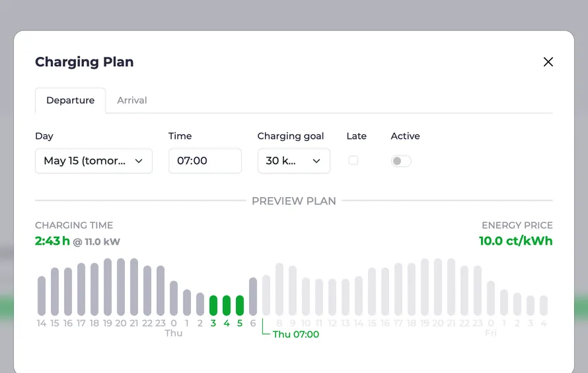Click the Thu day label under the chart
Screen dimensions: 588x373
coord(174,333)
